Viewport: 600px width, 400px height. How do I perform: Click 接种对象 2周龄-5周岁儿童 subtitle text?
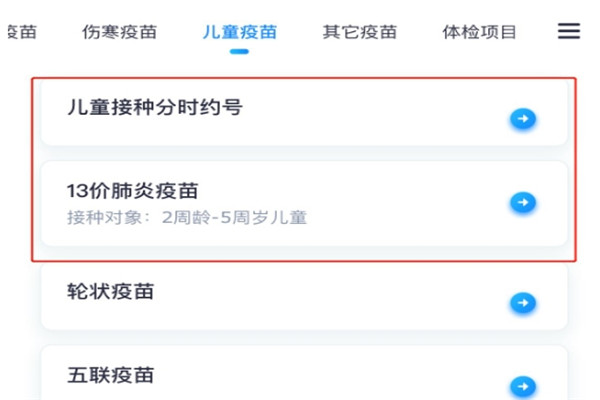[x=187, y=217]
